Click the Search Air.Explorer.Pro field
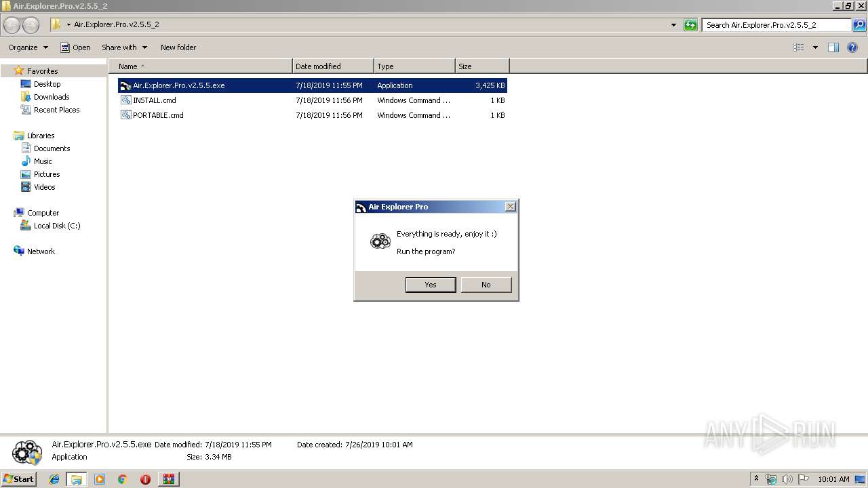The height and width of the screenshot is (488, 868). coord(777,25)
